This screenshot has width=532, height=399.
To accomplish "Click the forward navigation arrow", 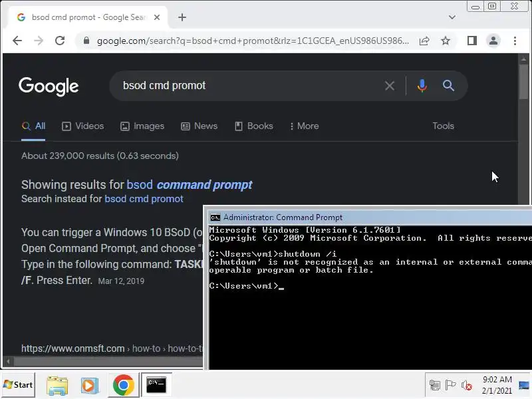I will click(39, 41).
